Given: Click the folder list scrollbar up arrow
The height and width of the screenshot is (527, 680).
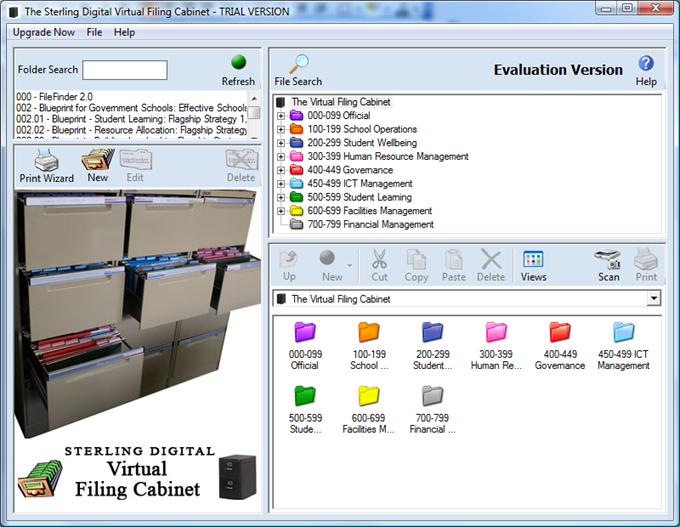Looking at the screenshot, I should [255, 98].
